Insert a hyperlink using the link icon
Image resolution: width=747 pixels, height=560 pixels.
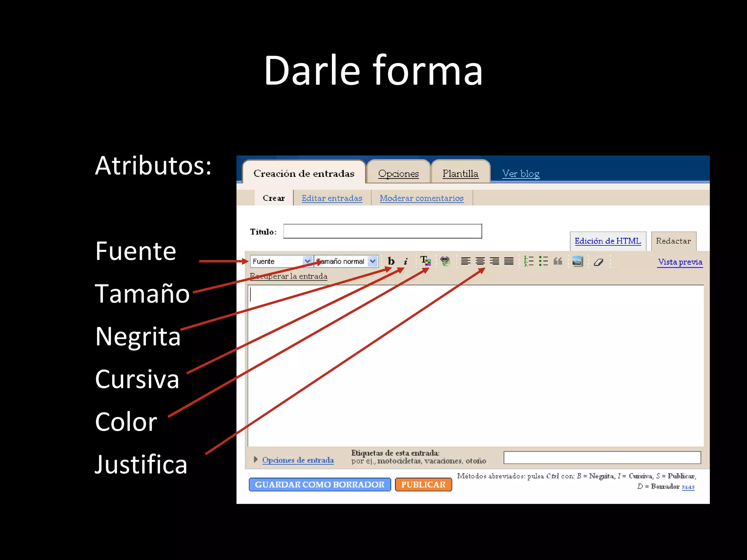pyautogui.click(x=445, y=261)
